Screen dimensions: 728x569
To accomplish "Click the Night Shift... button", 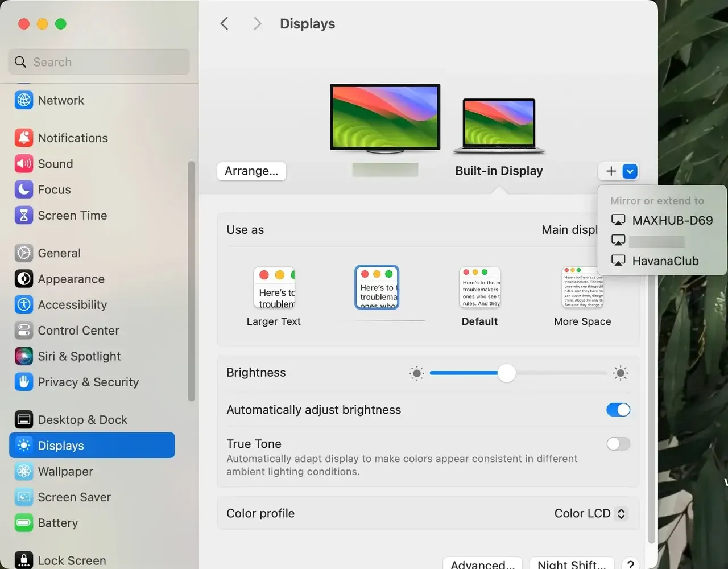I will [572, 564].
